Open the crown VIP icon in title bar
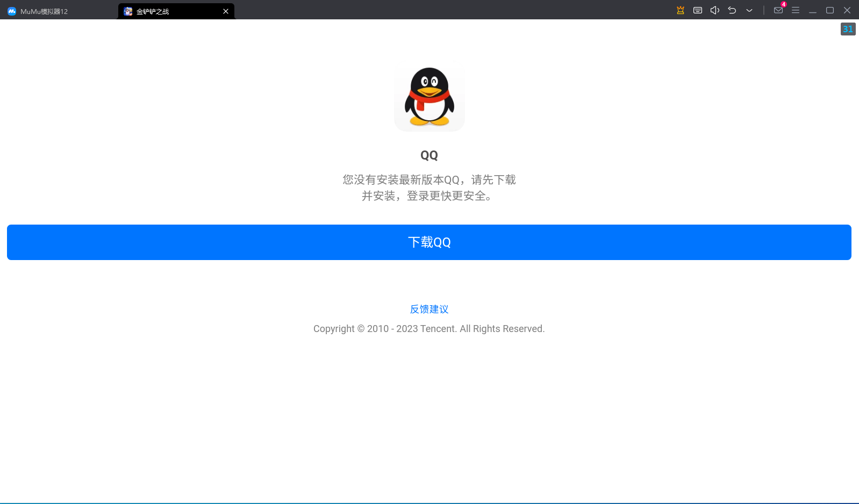 681,10
